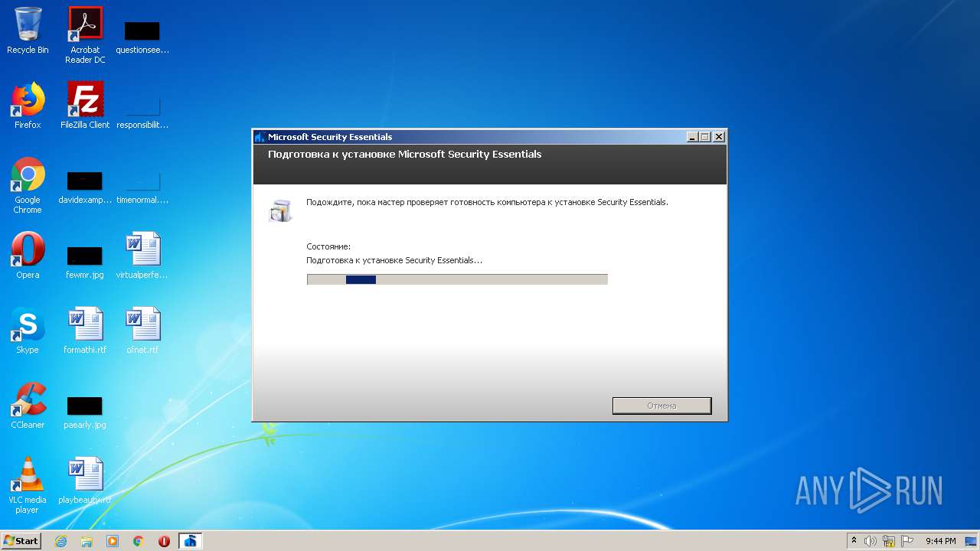The height and width of the screenshot is (551, 980).
Task: Open the volume speaker tray icon
Action: tap(871, 541)
